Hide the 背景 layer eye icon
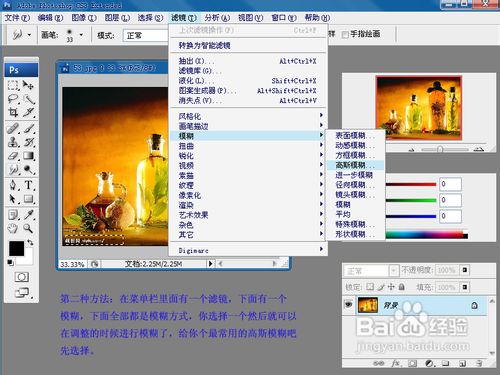 click(349, 304)
